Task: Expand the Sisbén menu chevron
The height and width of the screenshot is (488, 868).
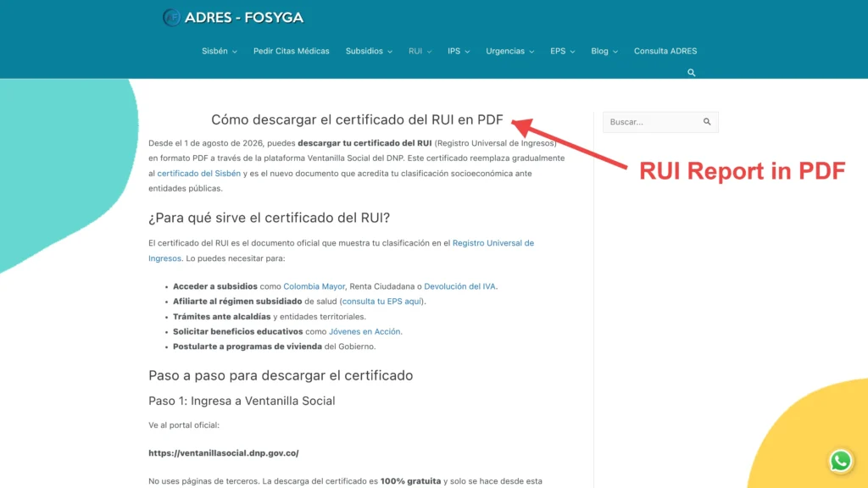Action: 235,52
